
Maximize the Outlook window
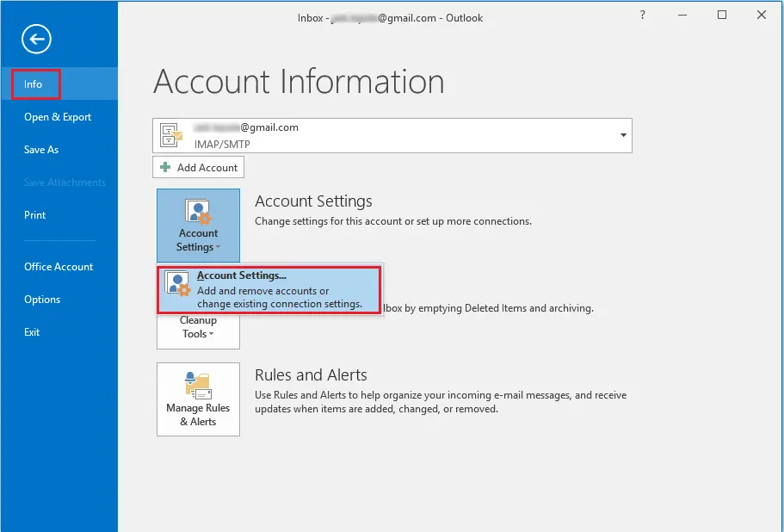pos(721,15)
